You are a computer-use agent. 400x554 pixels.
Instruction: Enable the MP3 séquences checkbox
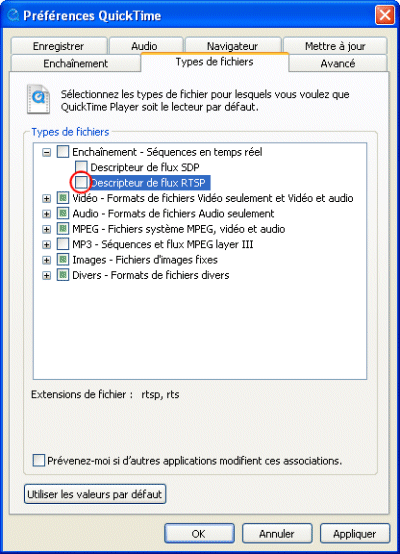click(63, 244)
